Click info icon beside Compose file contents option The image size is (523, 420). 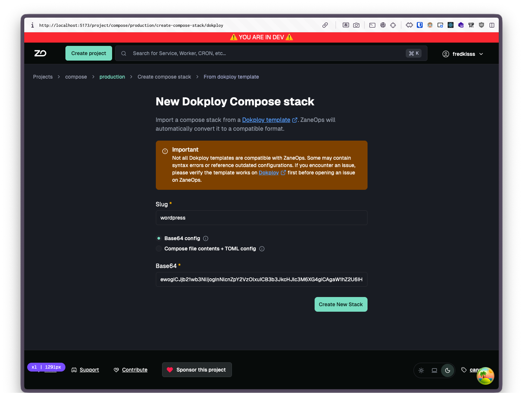(262, 249)
